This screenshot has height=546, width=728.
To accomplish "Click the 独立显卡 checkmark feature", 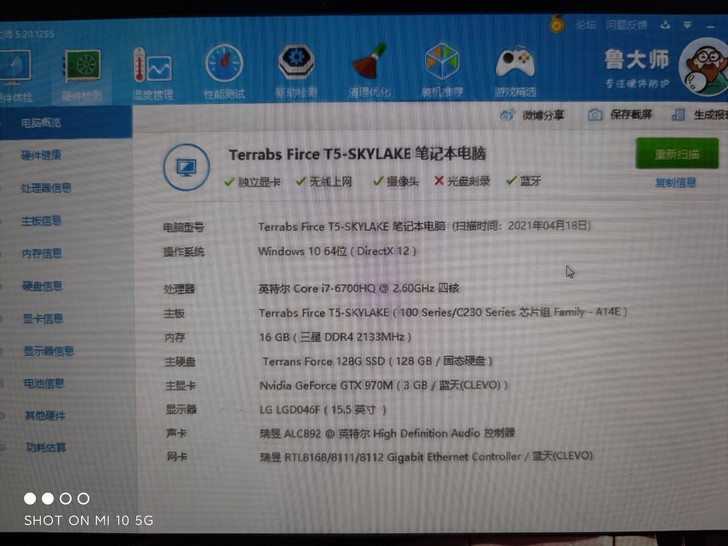I will 253,182.
